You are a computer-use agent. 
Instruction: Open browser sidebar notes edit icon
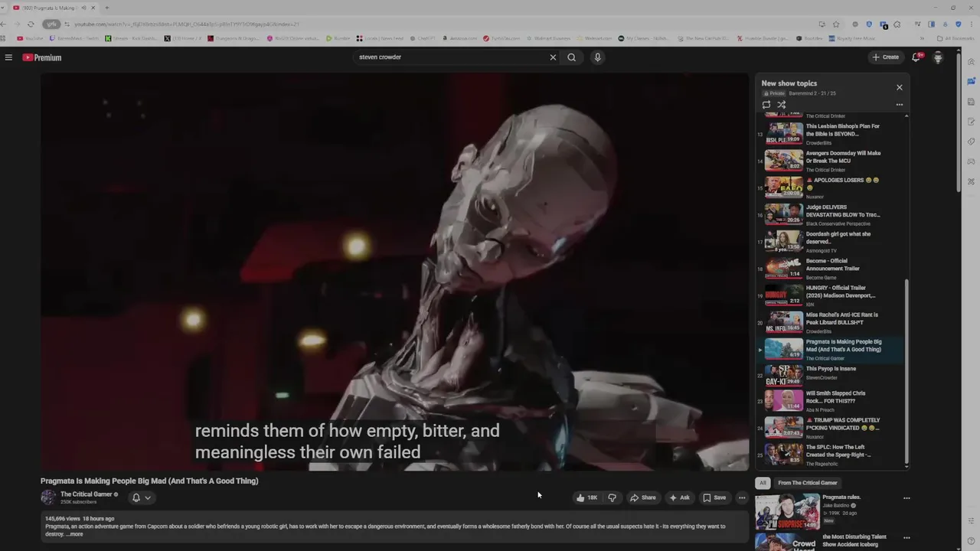(971, 122)
